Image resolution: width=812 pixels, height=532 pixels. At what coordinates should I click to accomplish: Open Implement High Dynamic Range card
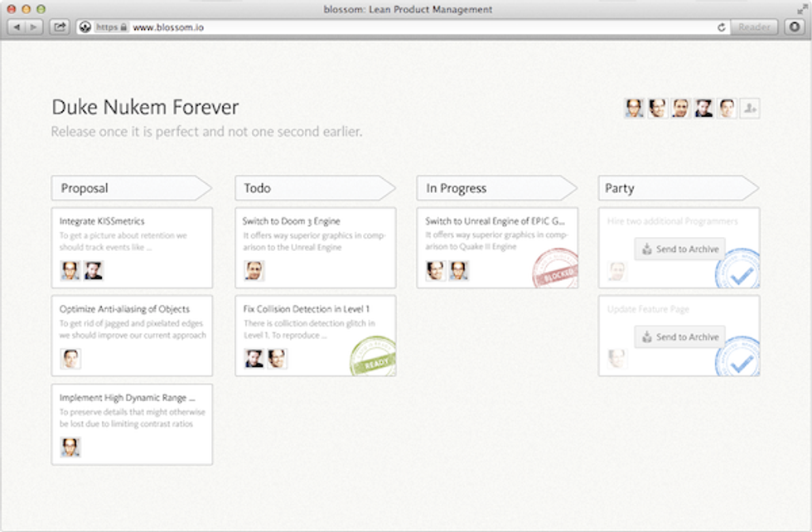[x=132, y=424]
